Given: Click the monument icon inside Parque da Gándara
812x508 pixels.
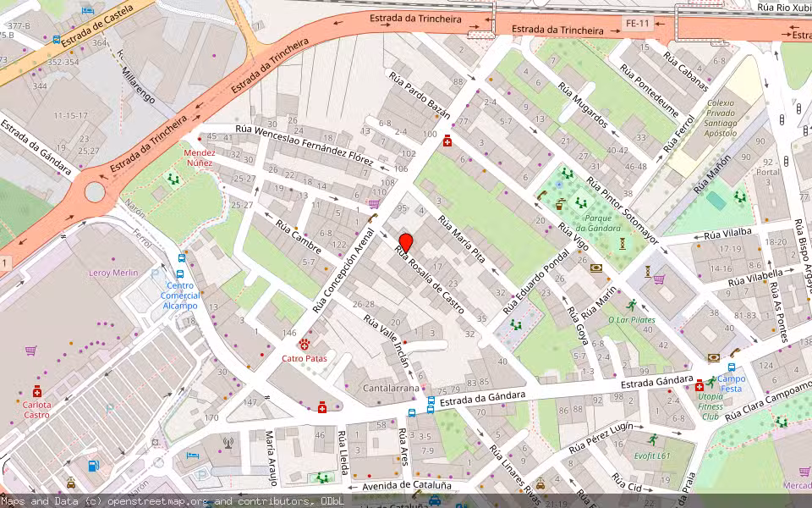Looking at the screenshot, I should (623, 243).
